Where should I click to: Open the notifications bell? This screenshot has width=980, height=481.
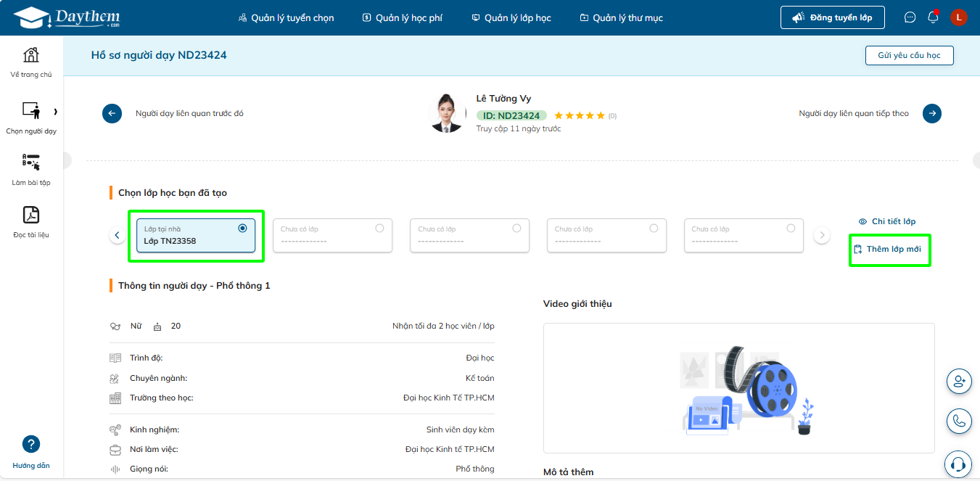[934, 17]
